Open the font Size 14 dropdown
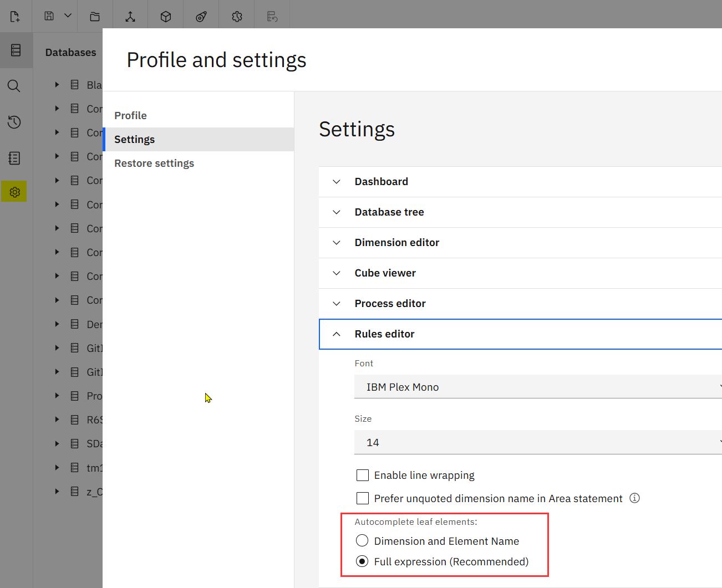Viewport: 722px width, 588px height. [x=538, y=442]
